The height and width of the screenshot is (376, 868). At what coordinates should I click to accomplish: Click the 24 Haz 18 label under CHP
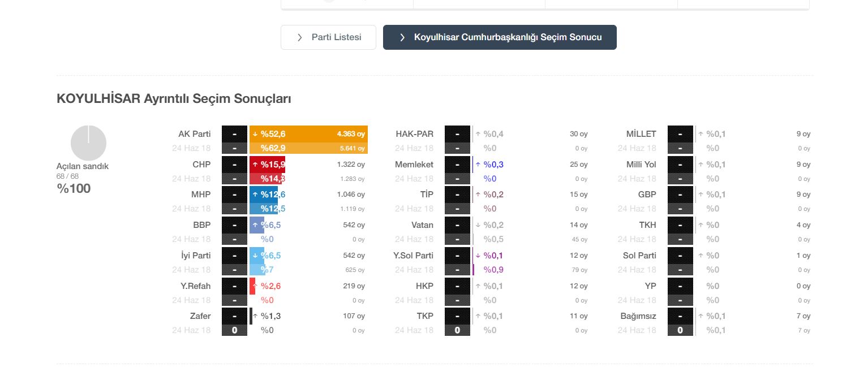click(x=191, y=179)
